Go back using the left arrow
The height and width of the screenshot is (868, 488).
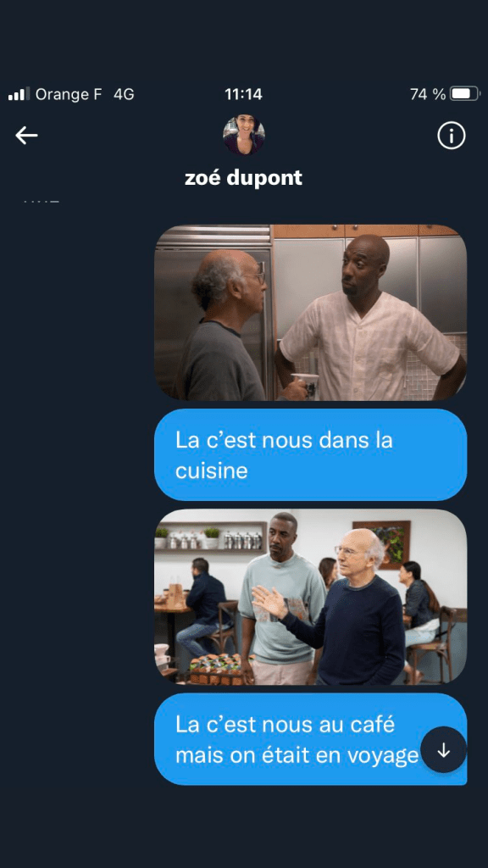(x=26, y=135)
